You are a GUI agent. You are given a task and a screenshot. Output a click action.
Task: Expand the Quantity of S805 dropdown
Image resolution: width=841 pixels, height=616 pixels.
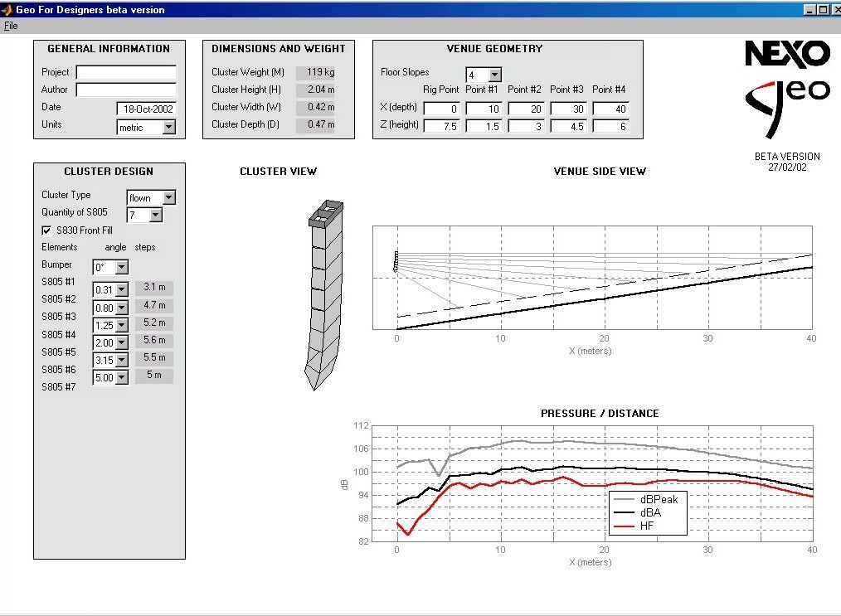pos(155,216)
